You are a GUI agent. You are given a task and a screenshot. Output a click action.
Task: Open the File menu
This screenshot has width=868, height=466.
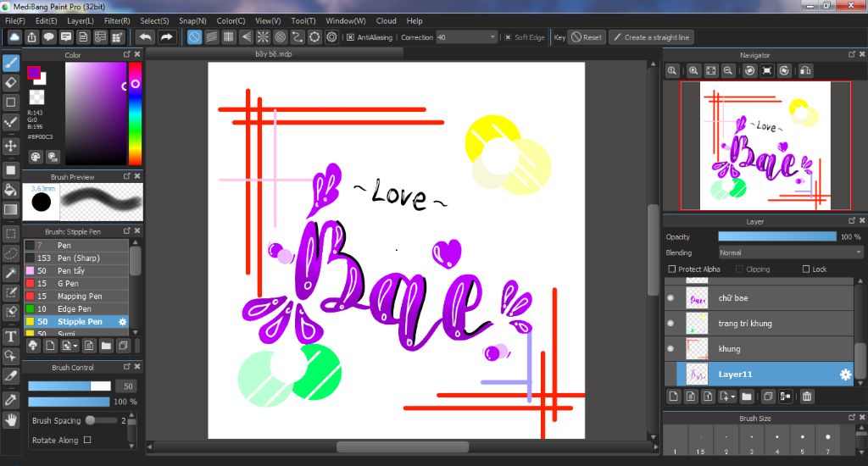click(15, 20)
